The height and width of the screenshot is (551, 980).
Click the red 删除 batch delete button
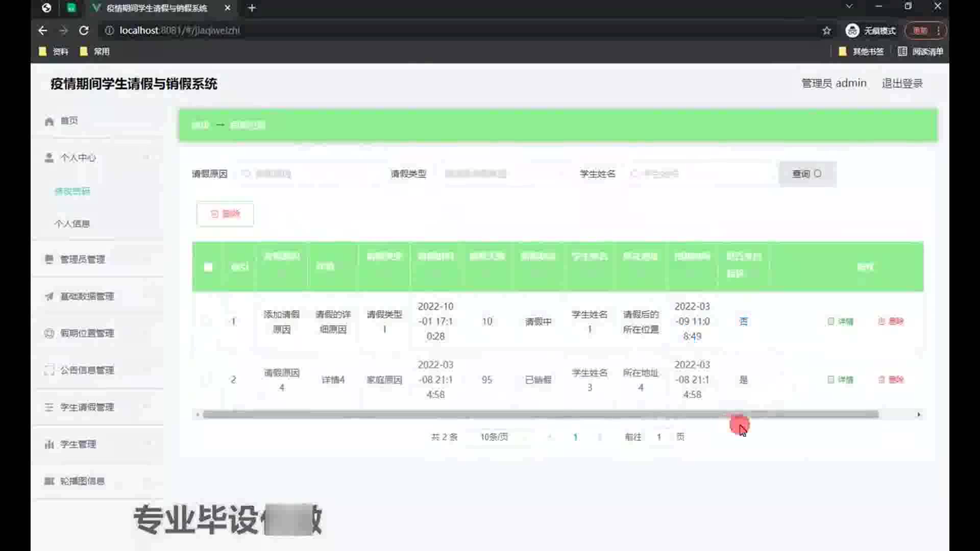[225, 214]
